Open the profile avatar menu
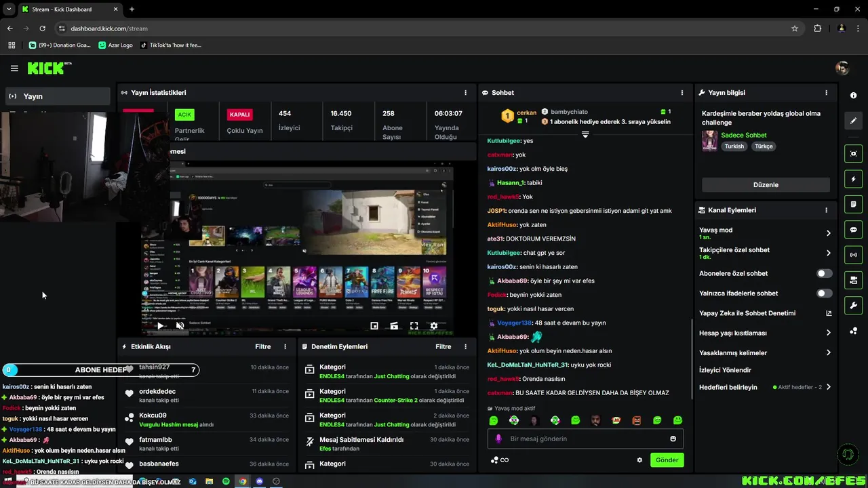 pyautogui.click(x=842, y=68)
